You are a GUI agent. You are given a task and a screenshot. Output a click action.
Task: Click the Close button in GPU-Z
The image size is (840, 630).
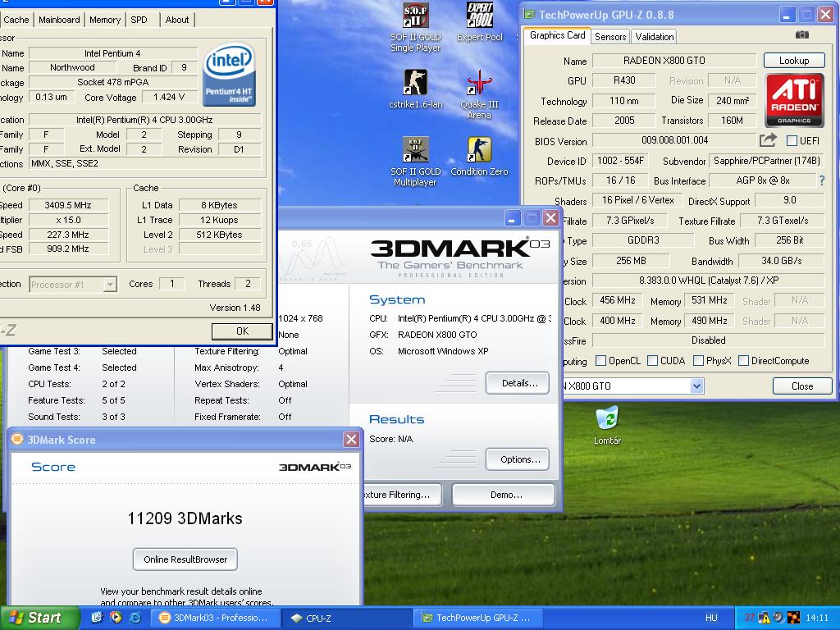802,386
